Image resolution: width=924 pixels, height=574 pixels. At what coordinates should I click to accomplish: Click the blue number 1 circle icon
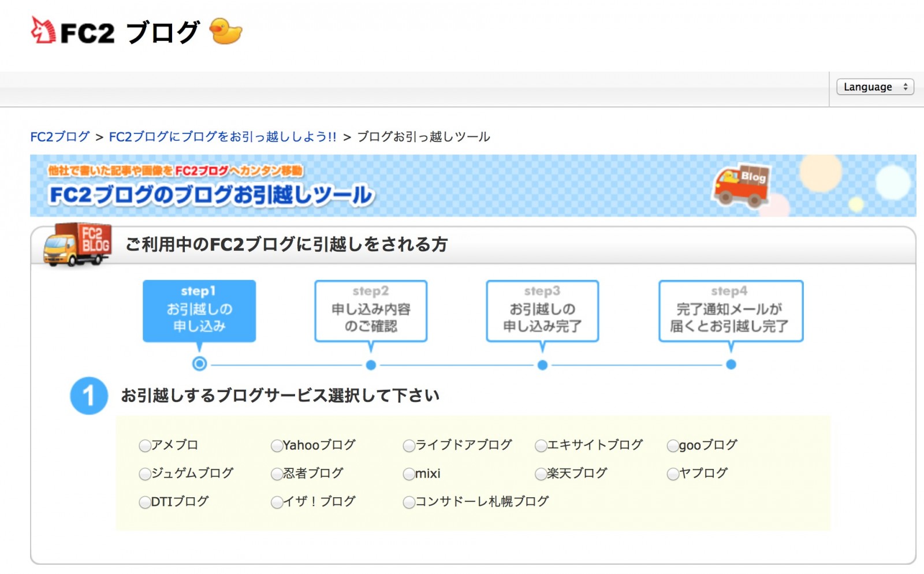89,396
